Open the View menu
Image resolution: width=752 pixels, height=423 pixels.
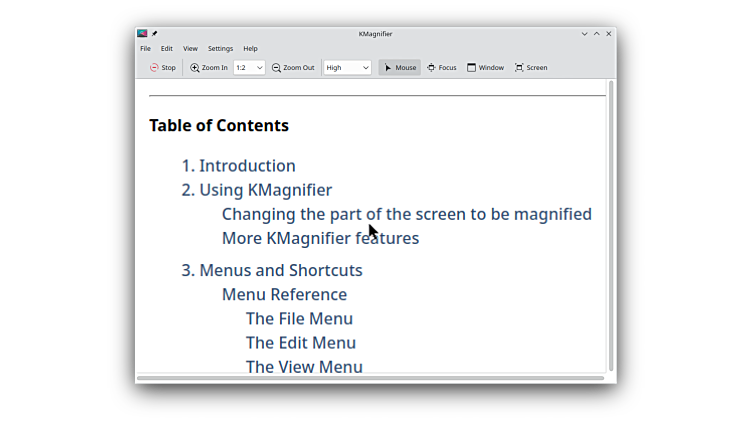point(190,48)
